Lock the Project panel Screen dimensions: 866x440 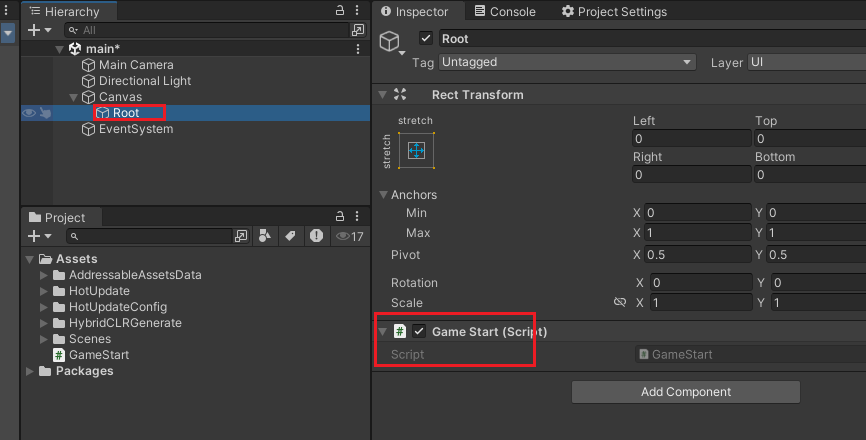[340, 216]
